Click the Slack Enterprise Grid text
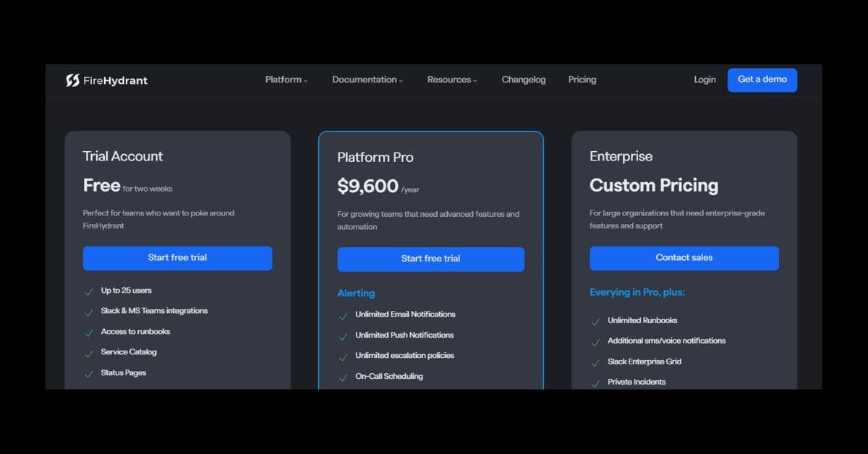 (x=644, y=361)
